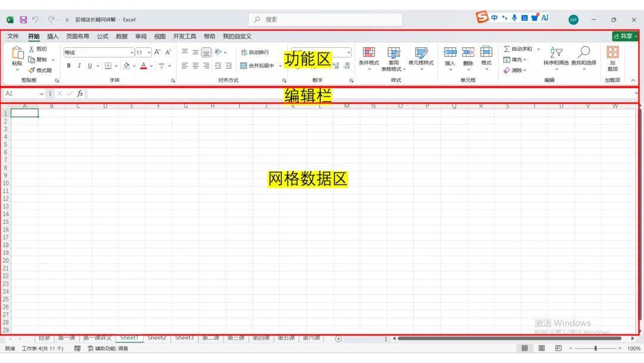Screen dimensions: 644x363
Task: Toggle bottom vertical alignment
Action: click(206, 52)
